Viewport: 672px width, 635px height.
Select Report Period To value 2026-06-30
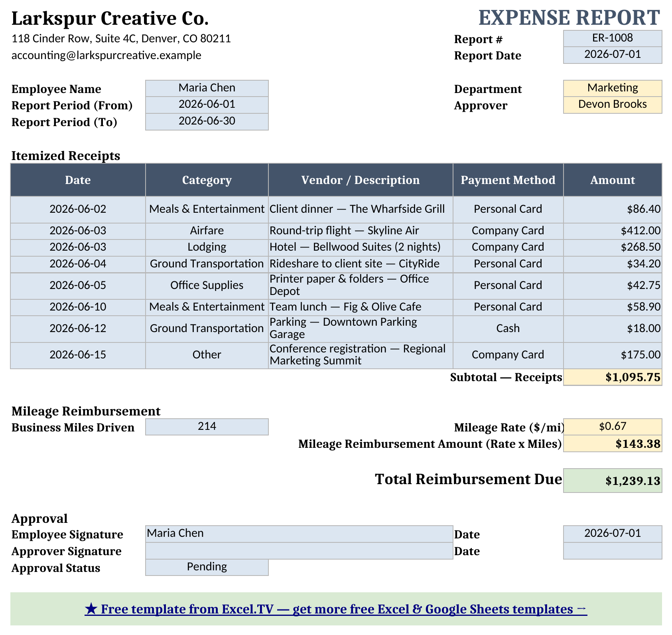(207, 122)
